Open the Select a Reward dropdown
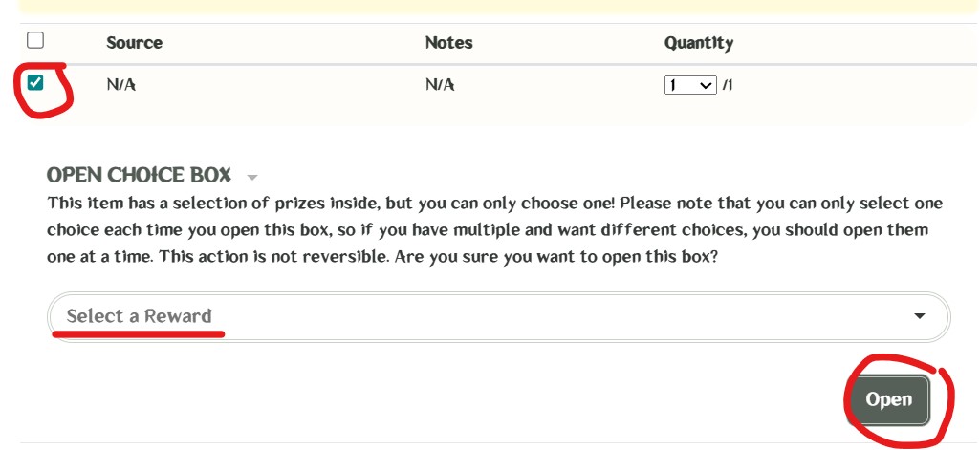The height and width of the screenshot is (450, 980). coord(498,316)
